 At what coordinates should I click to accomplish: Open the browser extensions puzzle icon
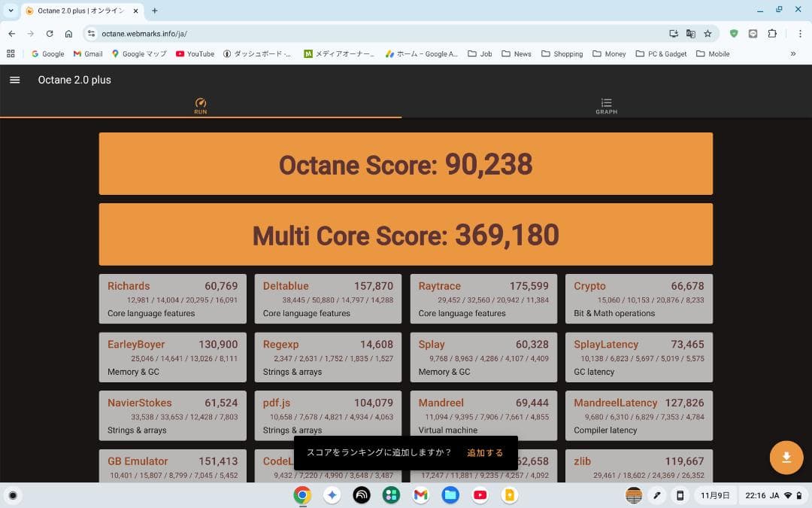(772, 34)
